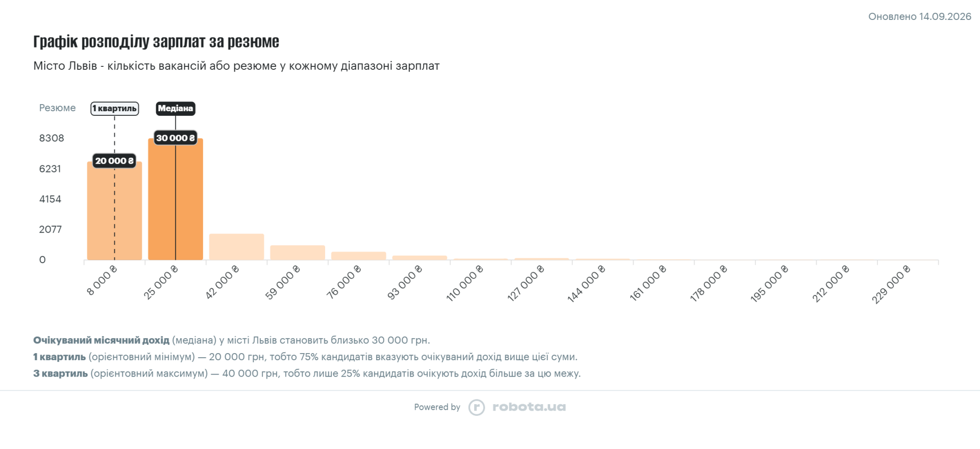Click the 229 000 ₴ axis label
Viewport: 980px width, 449px height.
[x=891, y=284]
